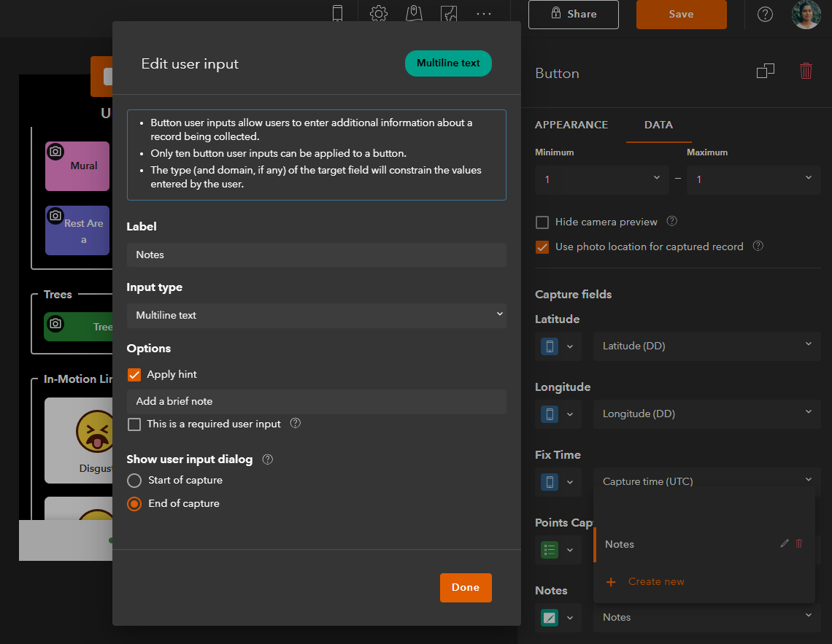Click Create new user input link

pos(656,581)
